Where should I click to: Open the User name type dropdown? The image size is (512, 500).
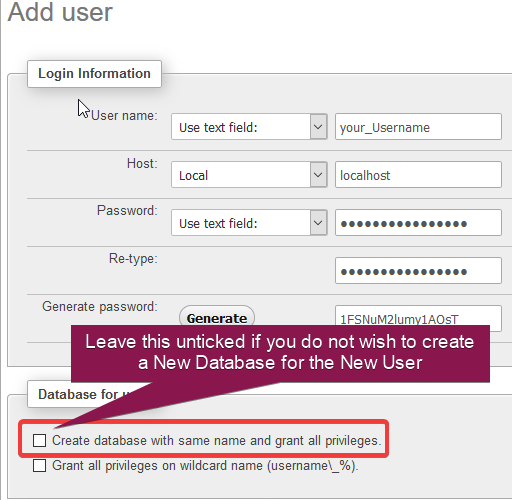pyautogui.click(x=249, y=127)
